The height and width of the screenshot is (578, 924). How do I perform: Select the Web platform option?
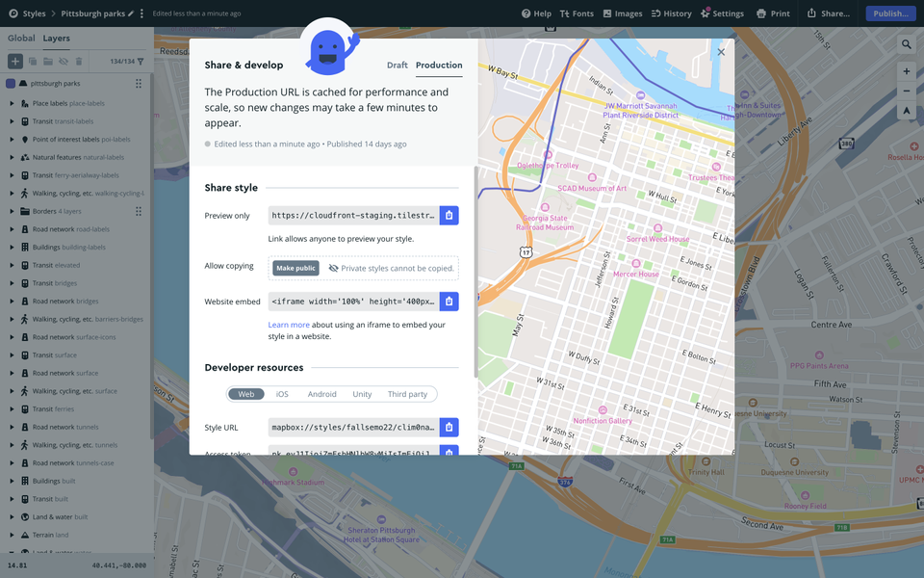click(x=246, y=394)
